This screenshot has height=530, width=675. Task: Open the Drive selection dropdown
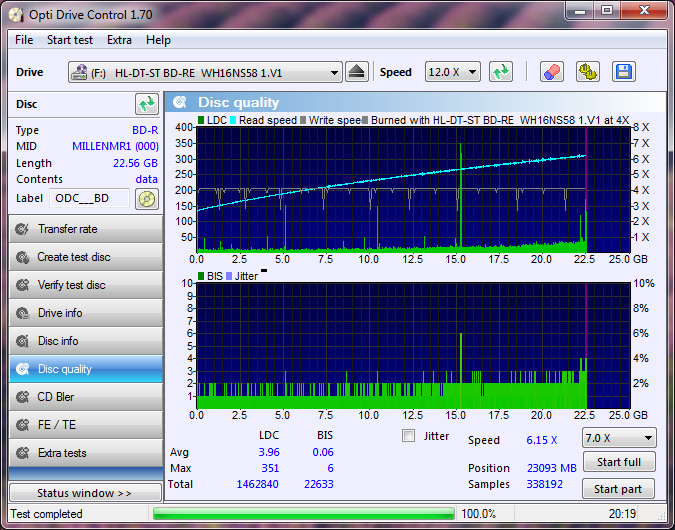tap(205, 73)
